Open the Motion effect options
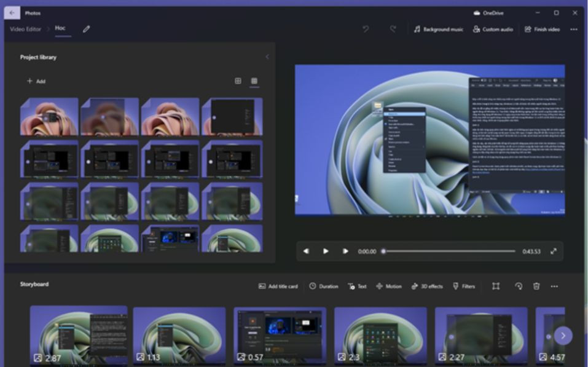Viewport: 588px width, 367px height. [389, 286]
